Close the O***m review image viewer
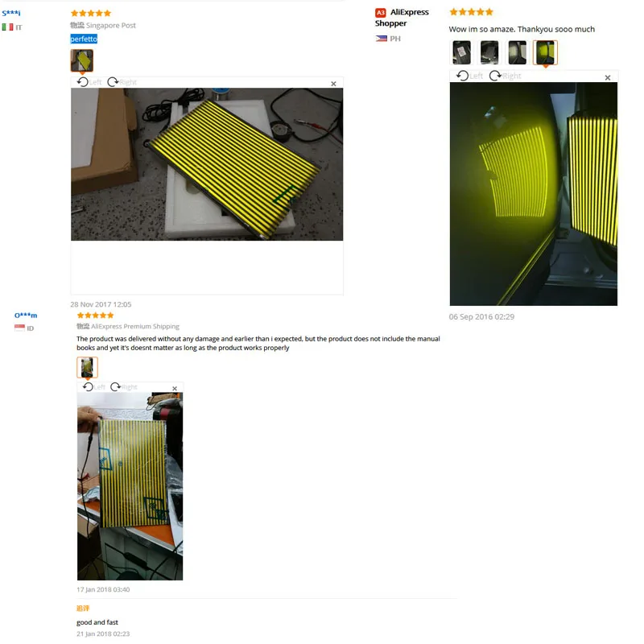 pyautogui.click(x=175, y=388)
